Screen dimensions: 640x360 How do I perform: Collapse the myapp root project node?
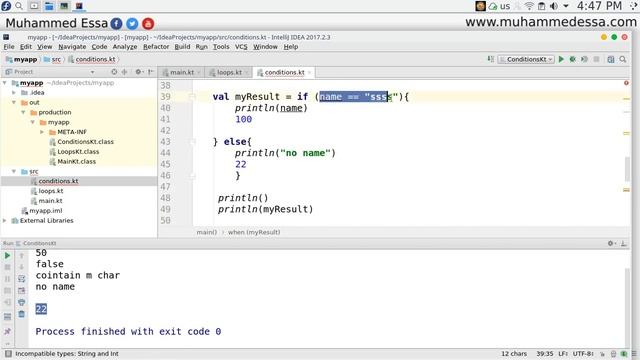[x=5, y=83]
